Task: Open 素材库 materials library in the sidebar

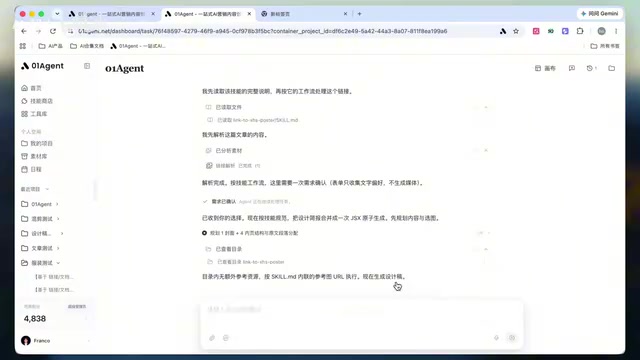Action: click(34, 156)
